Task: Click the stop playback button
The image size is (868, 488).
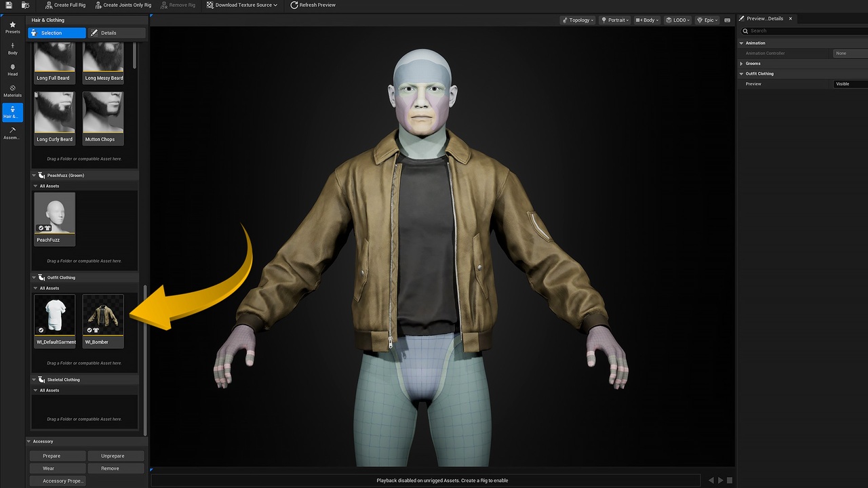Action: coord(730,481)
